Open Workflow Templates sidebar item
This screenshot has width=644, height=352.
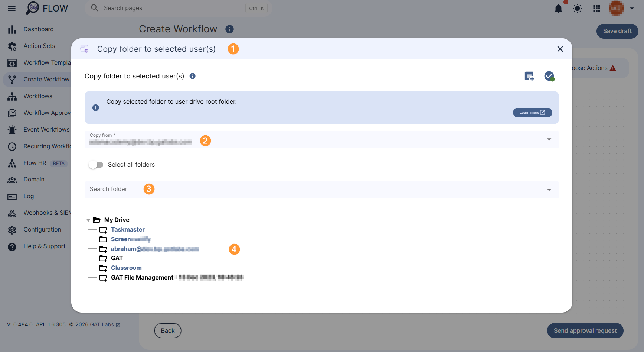coord(47,63)
